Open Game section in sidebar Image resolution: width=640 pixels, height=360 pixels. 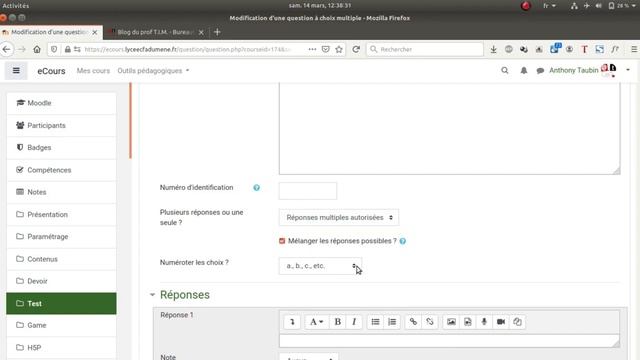61,325
